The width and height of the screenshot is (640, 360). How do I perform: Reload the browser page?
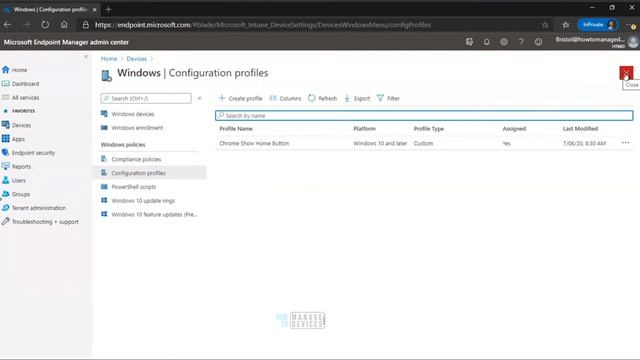45,25
